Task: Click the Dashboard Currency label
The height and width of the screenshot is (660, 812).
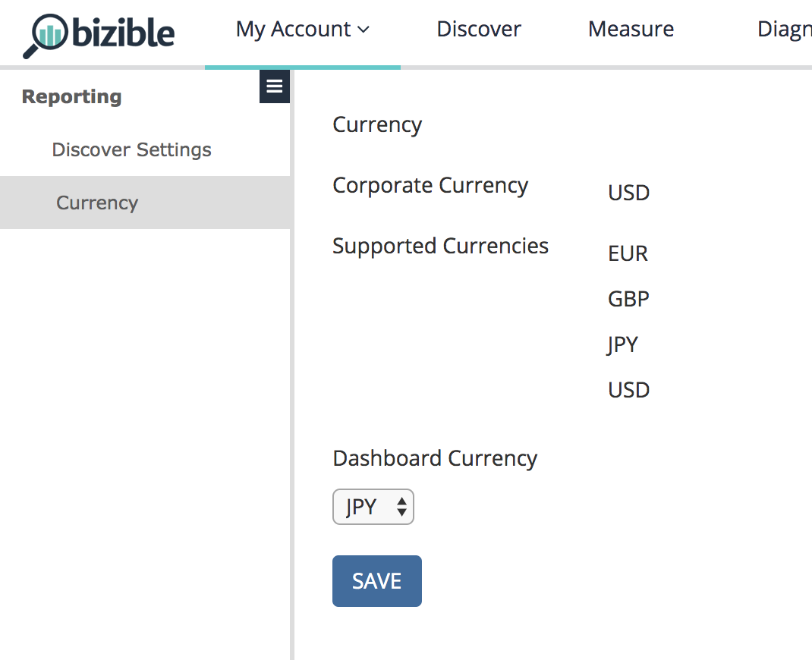Action: click(x=435, y=458)
